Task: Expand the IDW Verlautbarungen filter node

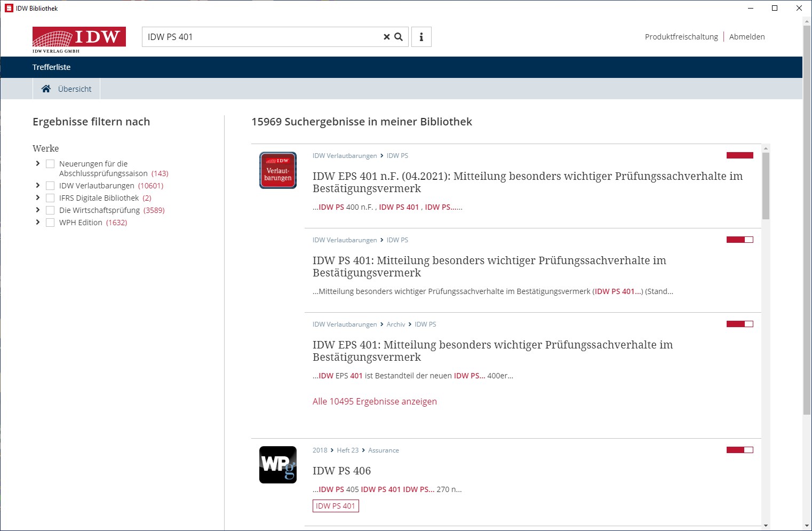Action: pos(37,185)
